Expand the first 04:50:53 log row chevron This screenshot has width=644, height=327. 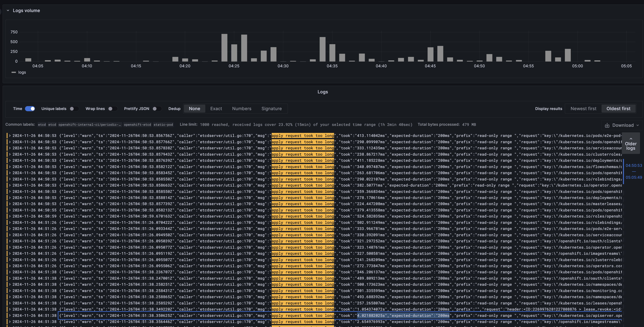[x=10, y=136]
